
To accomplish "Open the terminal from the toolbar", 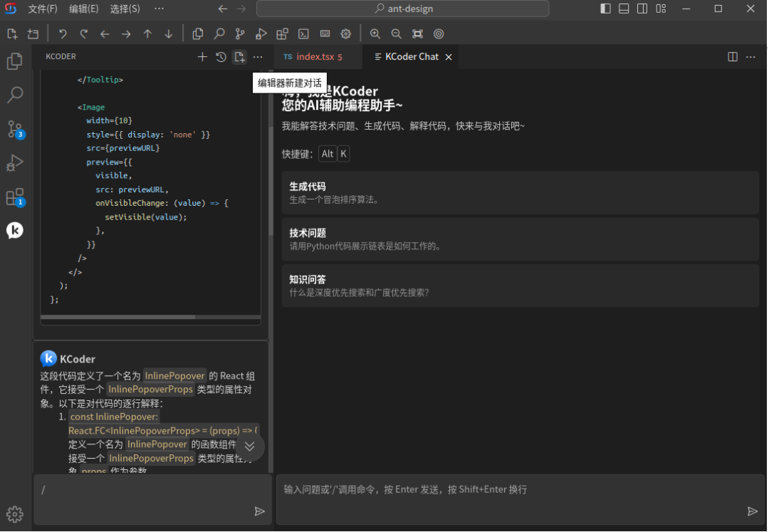I will (x=303, y=34).
